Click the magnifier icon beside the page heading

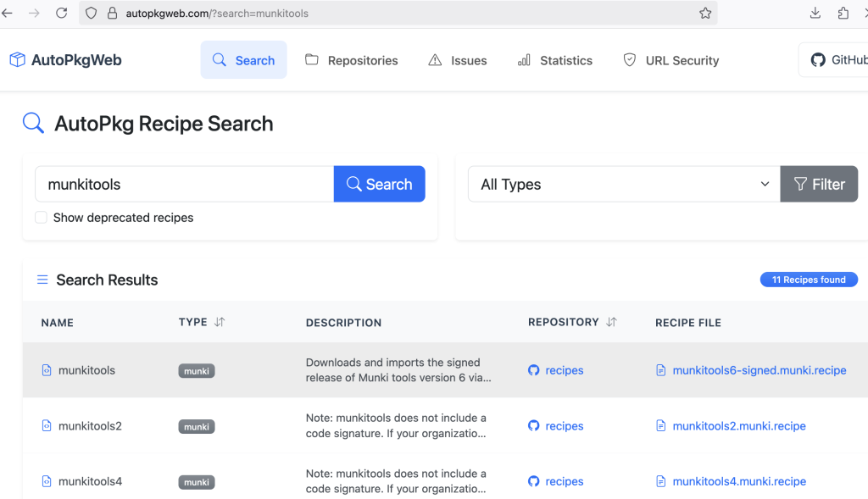click(33, 123)
